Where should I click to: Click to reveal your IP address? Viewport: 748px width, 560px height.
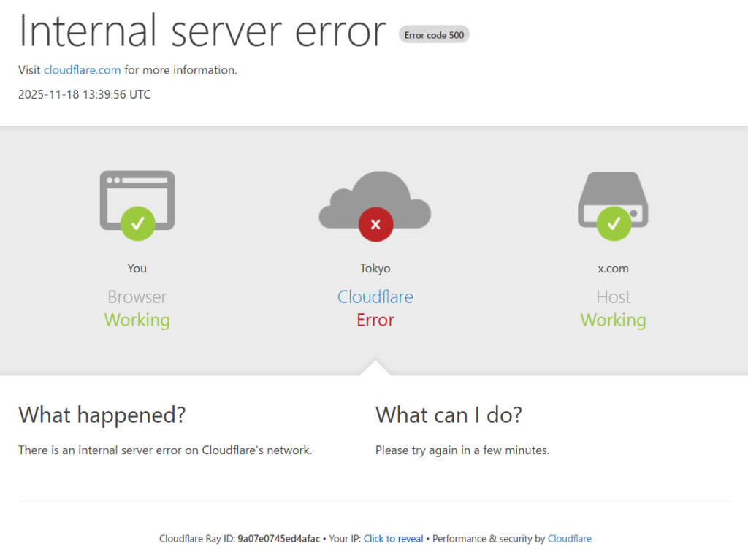click(393, 539)
